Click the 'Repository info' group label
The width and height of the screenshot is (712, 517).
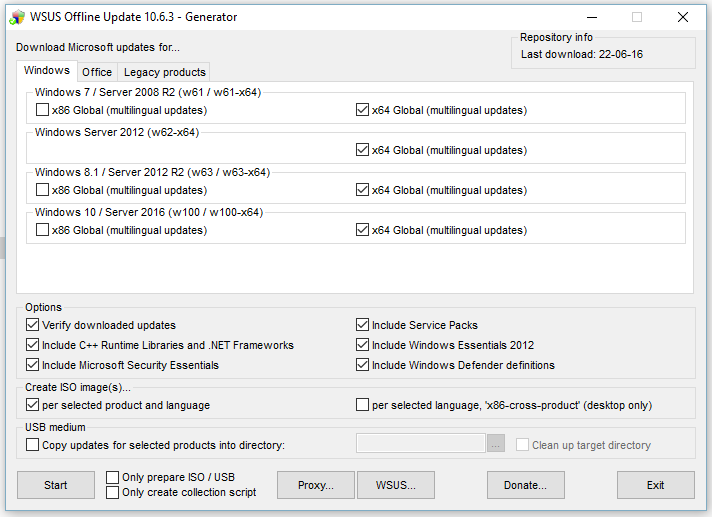[556, 37]
